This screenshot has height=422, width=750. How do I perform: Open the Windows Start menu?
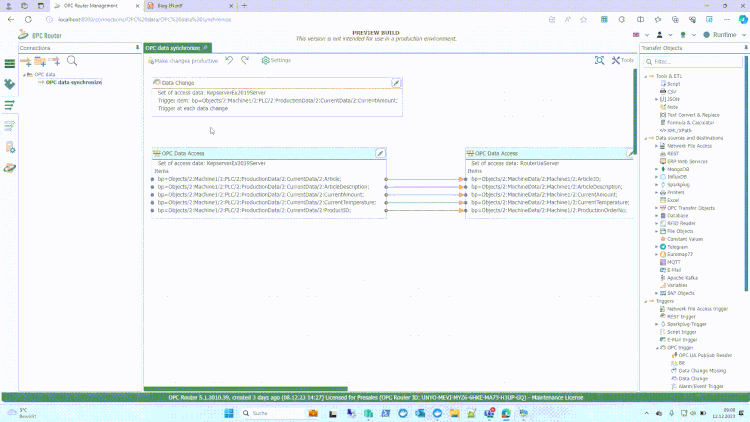point(229,413)
